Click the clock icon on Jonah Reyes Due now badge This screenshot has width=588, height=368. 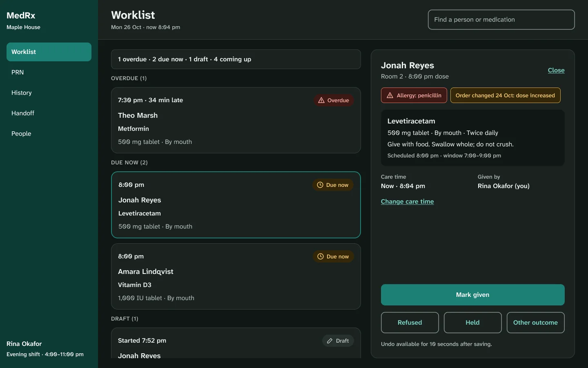point(320,185)
